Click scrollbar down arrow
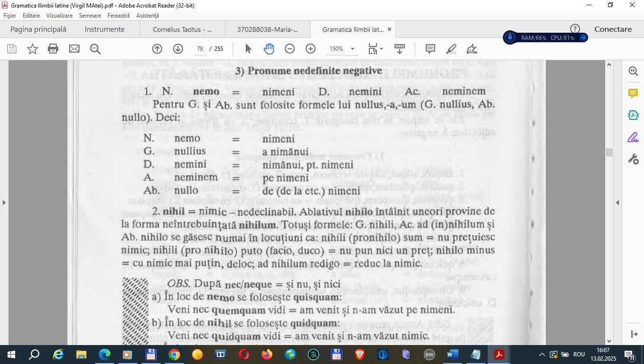This screenshot has height=364, width=644. [609, 341]
